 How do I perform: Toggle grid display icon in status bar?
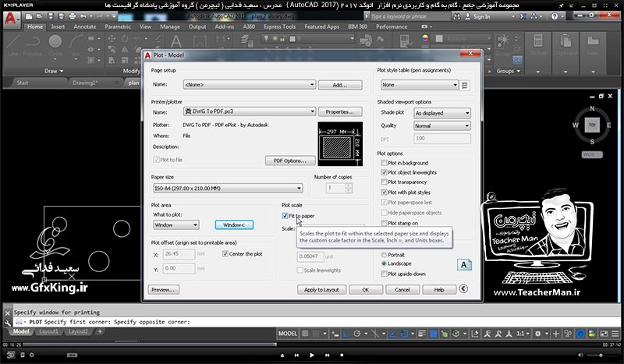(x=305, y=334)
